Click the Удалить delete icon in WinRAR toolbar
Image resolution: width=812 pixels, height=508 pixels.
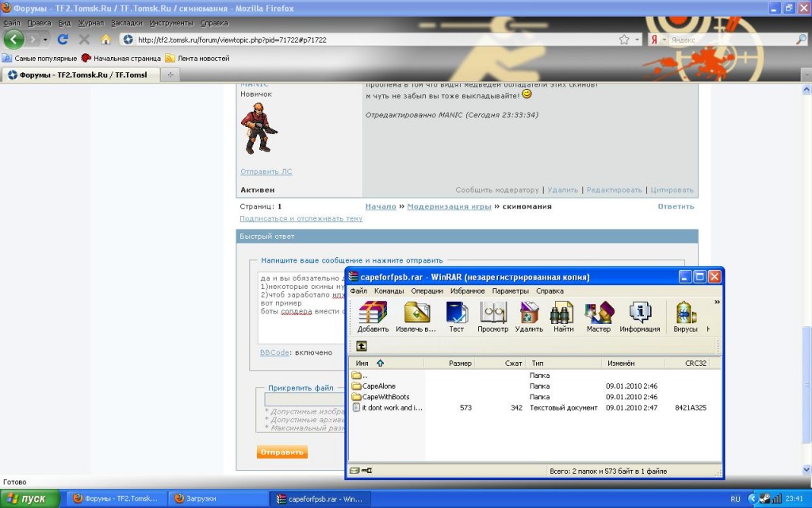(x=529, y=316)
